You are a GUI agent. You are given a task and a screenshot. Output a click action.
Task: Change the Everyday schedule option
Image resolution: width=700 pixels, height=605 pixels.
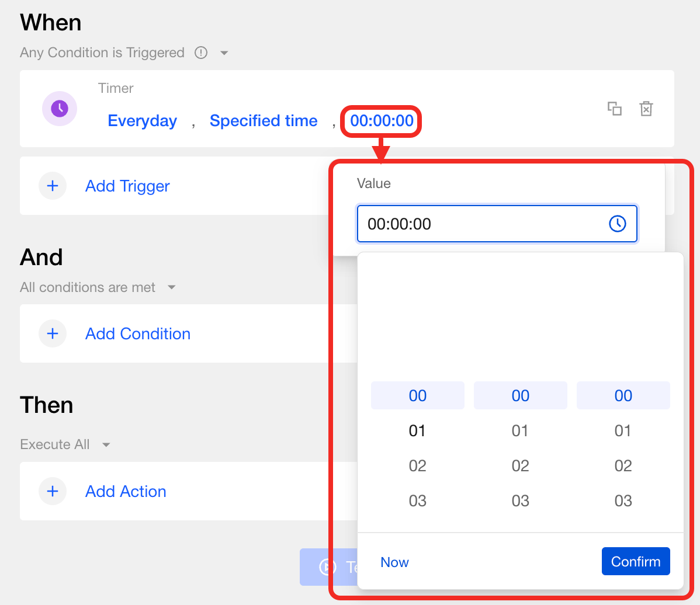point(142,121)
